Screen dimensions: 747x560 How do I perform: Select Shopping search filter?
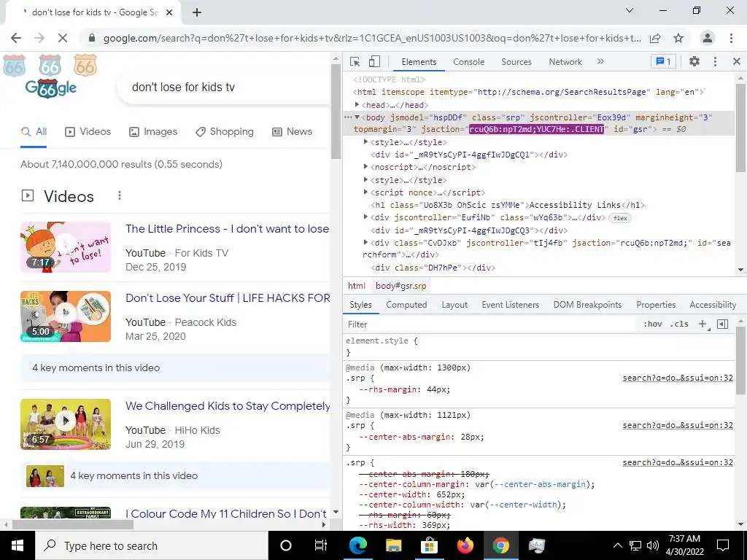click(225, 132)
